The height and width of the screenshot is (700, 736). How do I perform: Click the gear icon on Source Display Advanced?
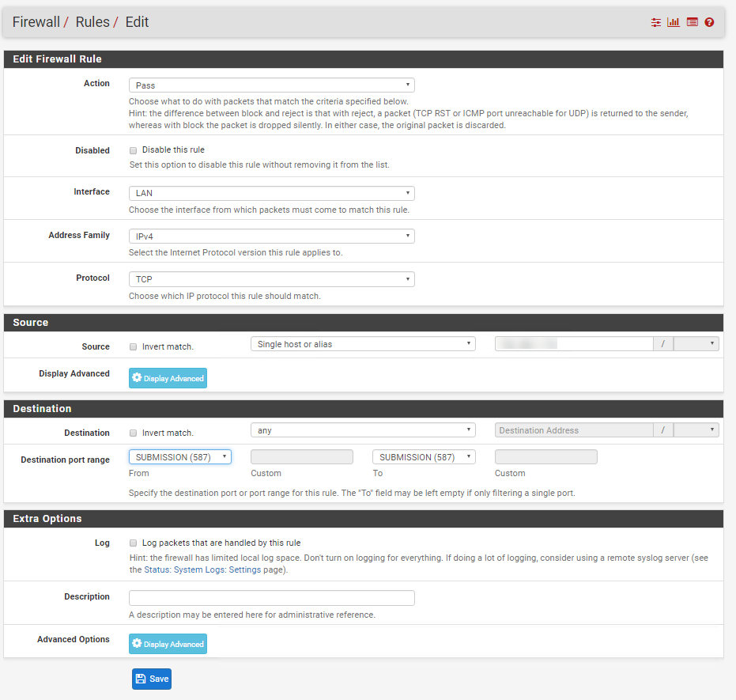137,378
